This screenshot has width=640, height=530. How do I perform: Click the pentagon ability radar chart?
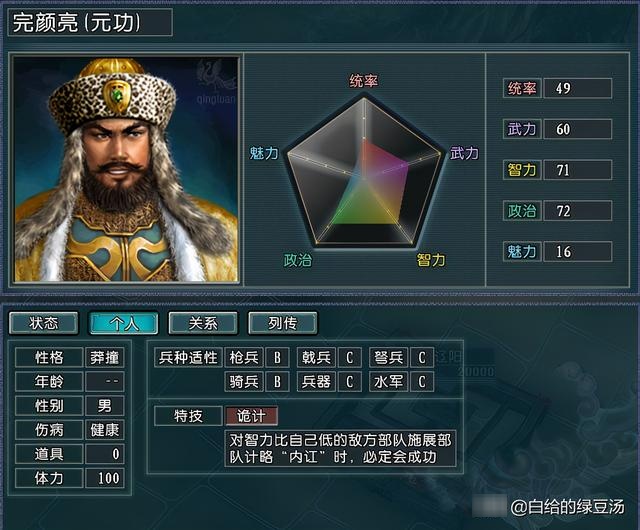364,171
